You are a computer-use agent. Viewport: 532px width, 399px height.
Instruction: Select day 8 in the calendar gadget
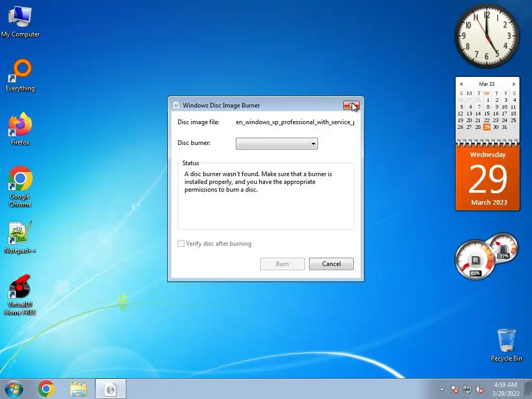[487, 107]
